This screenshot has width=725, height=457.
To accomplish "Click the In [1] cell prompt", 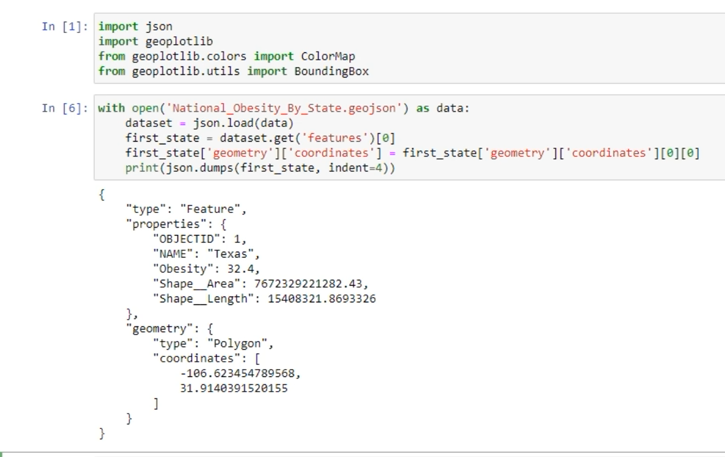I will [x=65, y=26].
